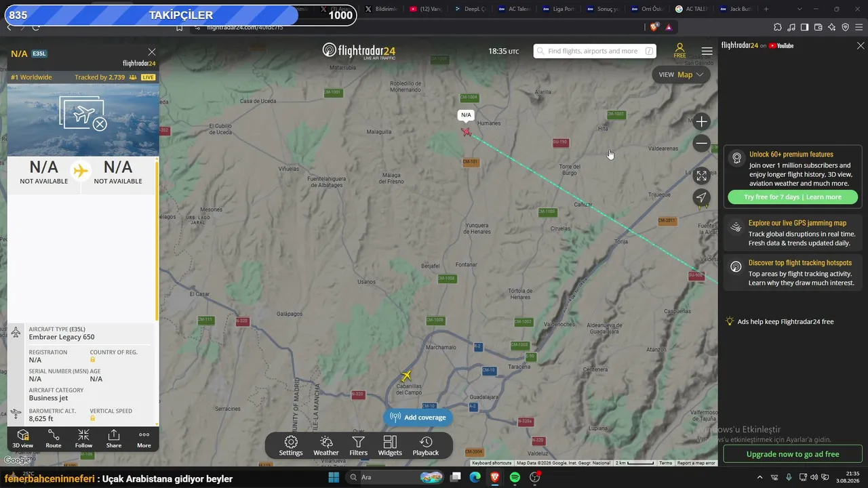Open Unlock 60+ premium features heading
Screen dimensions: 868x488
pos(791,155)
